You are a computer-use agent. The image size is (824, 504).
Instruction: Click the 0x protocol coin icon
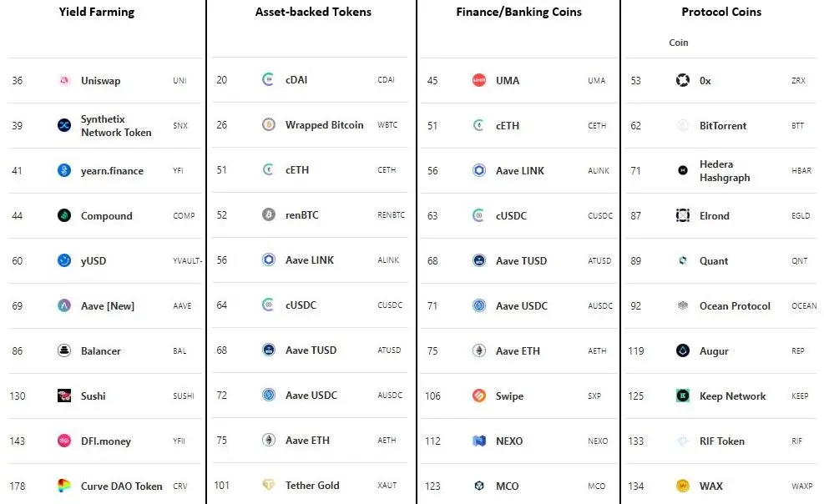683,80
